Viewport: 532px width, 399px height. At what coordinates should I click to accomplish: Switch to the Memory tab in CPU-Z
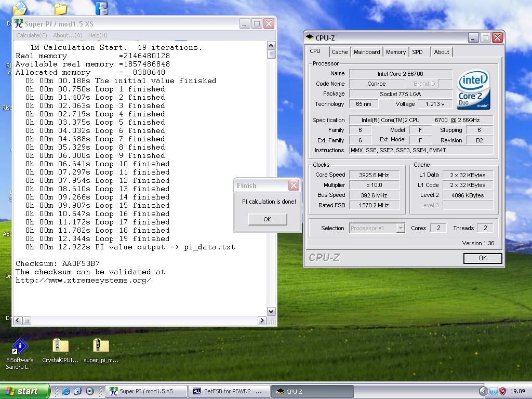coord(395,52)
